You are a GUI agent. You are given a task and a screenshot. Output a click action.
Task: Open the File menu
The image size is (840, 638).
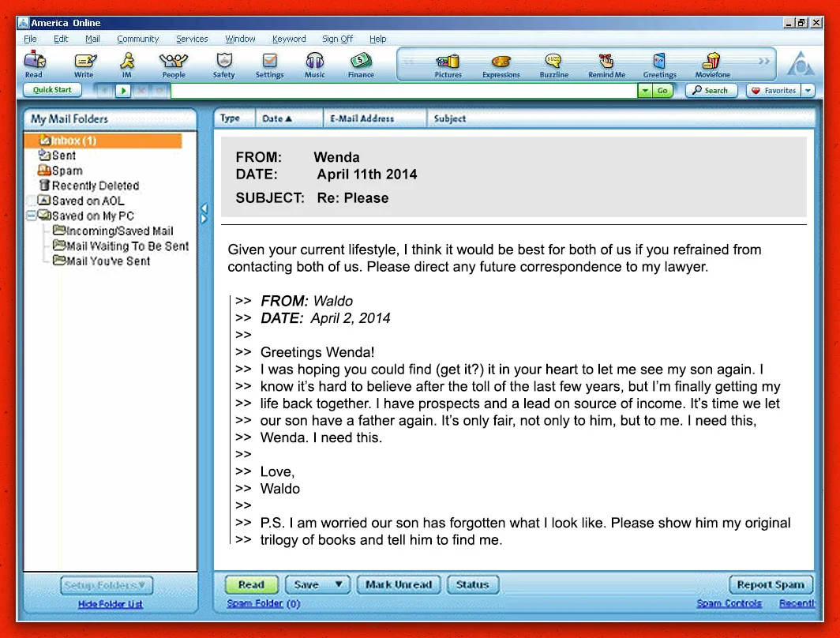[30, 39]
